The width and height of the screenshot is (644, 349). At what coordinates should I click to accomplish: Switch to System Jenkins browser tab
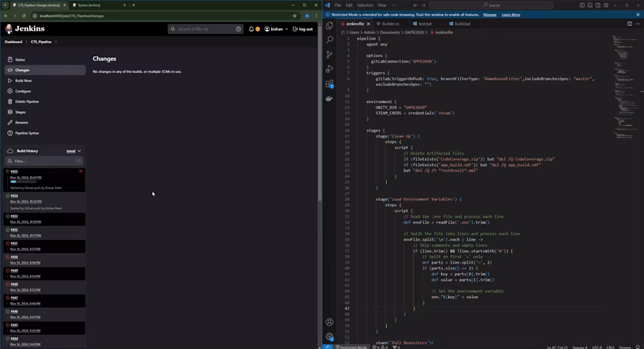pyautogui.click(x=98, y=5)
